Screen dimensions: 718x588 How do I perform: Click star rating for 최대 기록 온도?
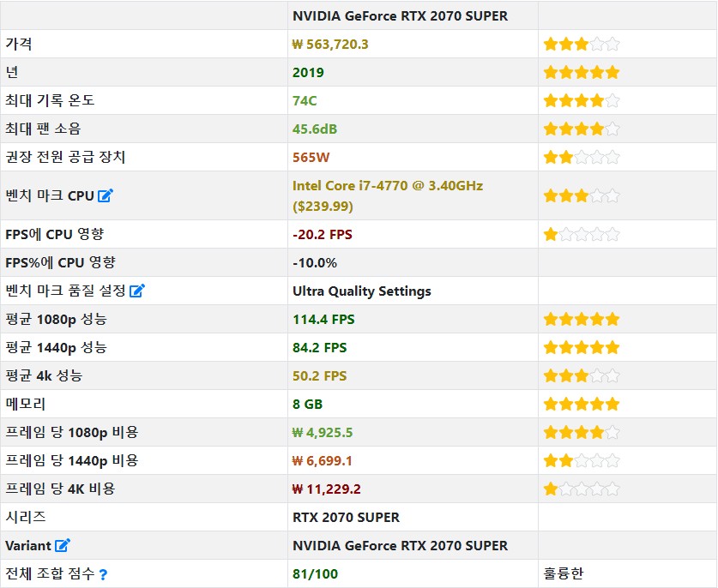[582, 100]
